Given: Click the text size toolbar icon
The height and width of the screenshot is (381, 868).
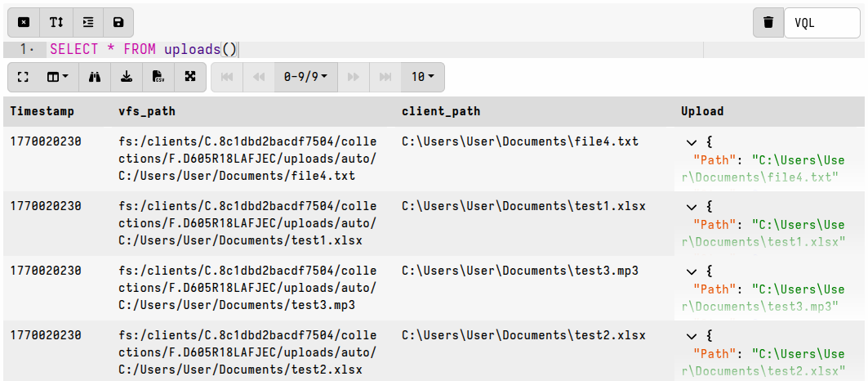Looking at the screenshot, I should point(56,22).
